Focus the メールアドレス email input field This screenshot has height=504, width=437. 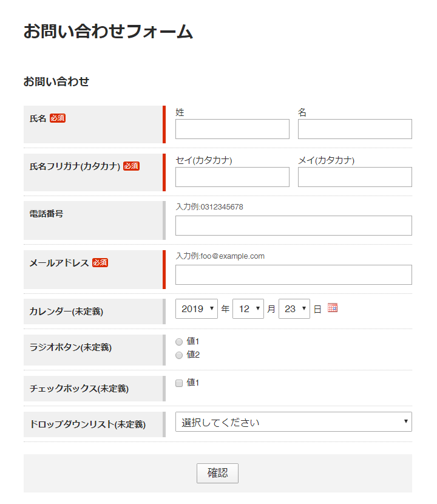[x=293, y=274]
